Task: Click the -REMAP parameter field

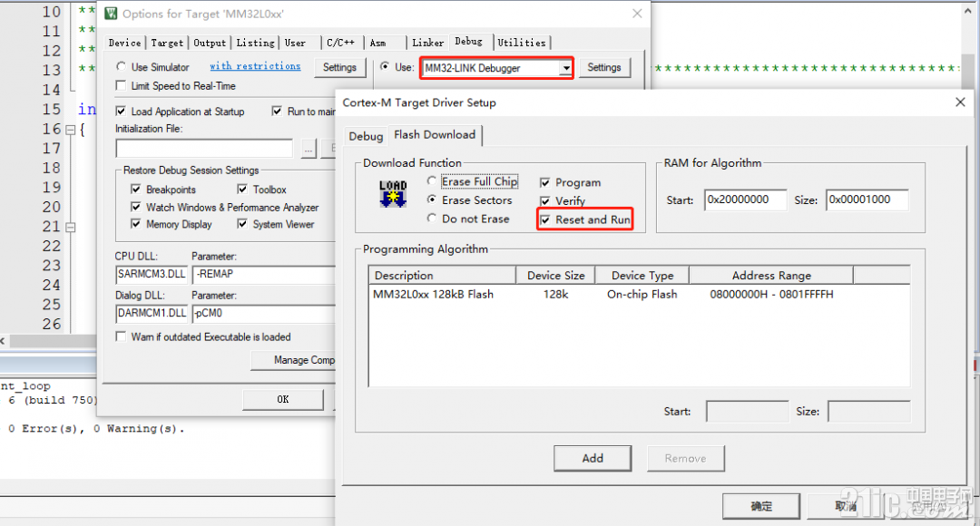Action: [264, 274]
